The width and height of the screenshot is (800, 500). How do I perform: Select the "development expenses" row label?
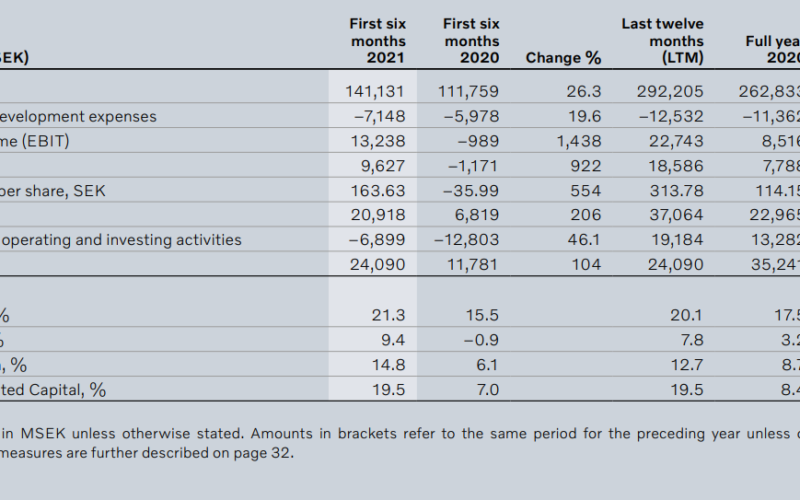(78, 117)
